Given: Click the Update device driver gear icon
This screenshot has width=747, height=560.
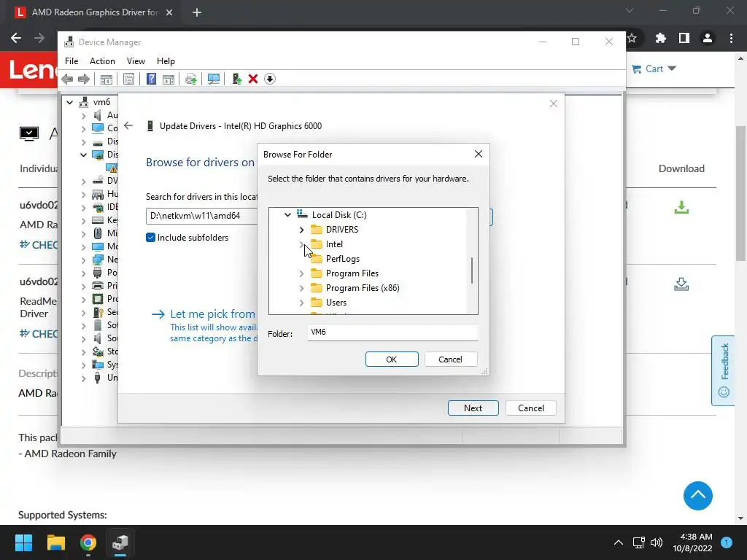Looking at the screenshot, I should [190, 79].
